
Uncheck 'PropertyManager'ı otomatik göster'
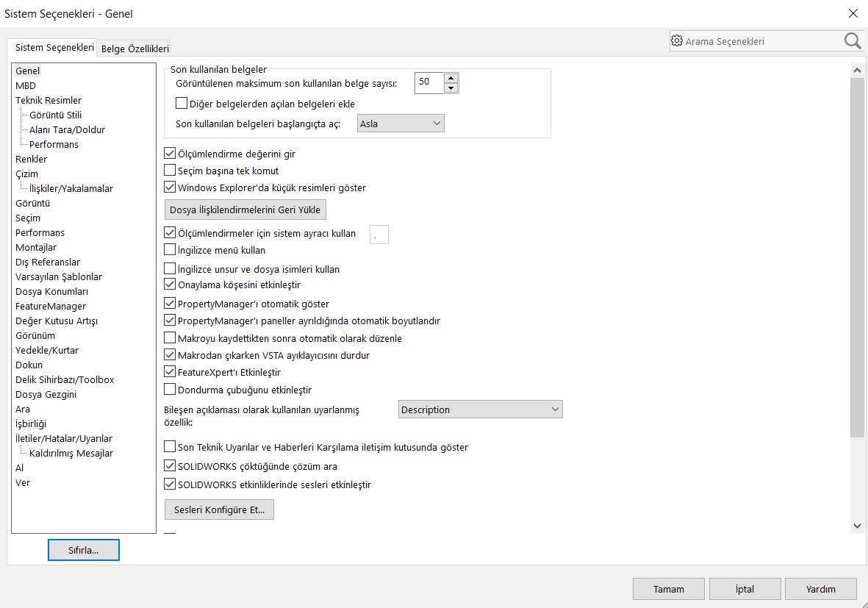[x=170, y=304]
